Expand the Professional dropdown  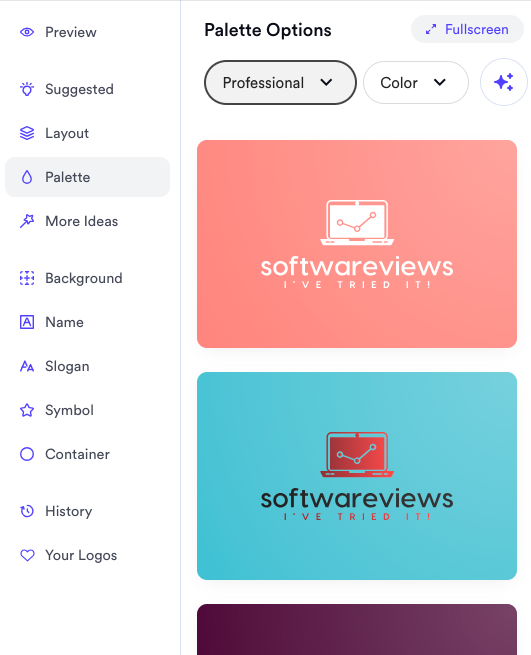(x=280, y=83)
